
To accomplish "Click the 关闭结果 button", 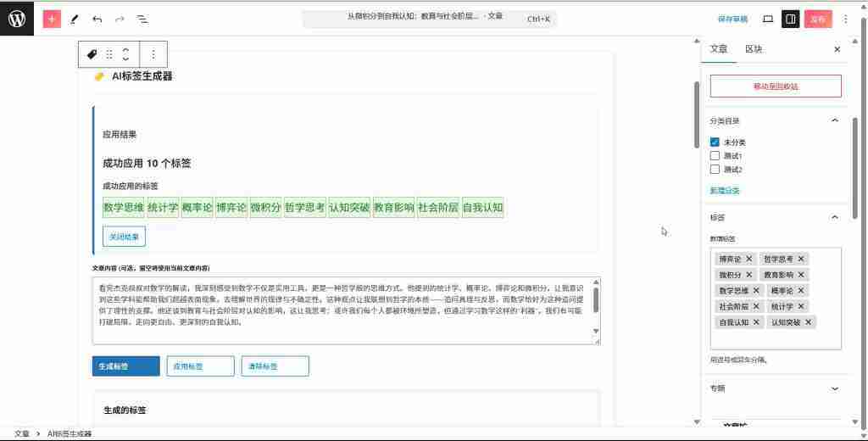I will pos(124,237).
